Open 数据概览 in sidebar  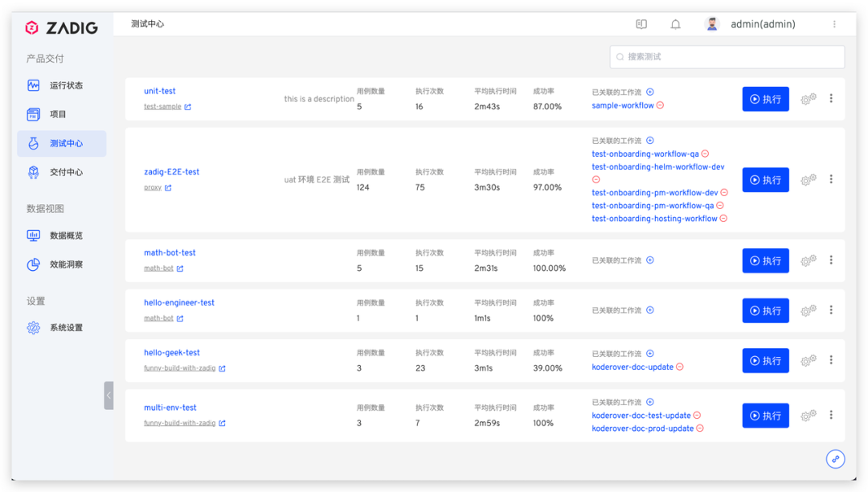[x=61, y=236]
